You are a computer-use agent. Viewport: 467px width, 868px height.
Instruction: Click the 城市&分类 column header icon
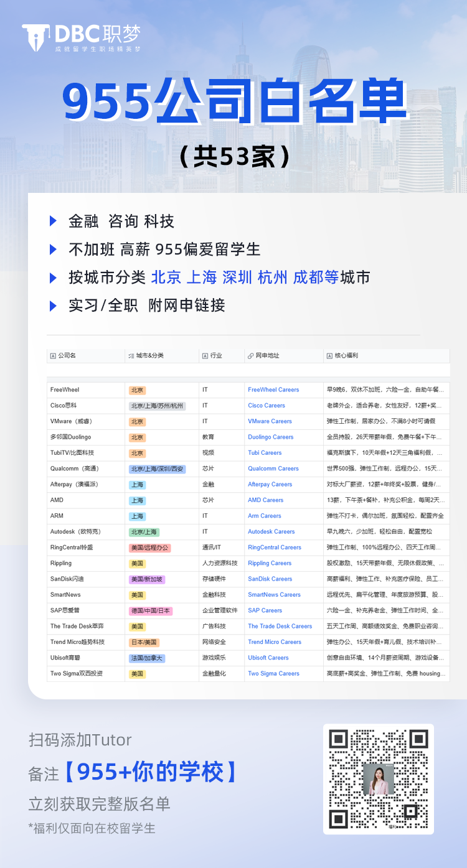[131, 356]
